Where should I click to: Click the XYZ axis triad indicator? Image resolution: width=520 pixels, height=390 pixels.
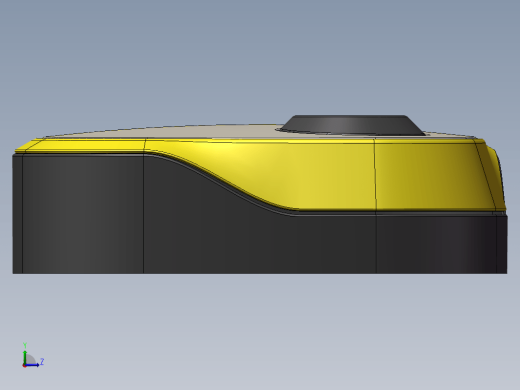pyautogui.click(x=32, y=355)
